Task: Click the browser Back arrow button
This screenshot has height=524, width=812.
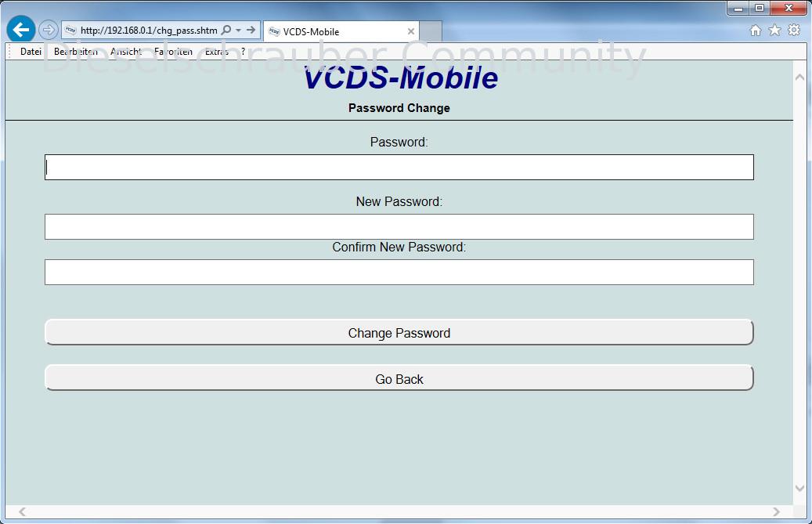Action: pos(20,30)
